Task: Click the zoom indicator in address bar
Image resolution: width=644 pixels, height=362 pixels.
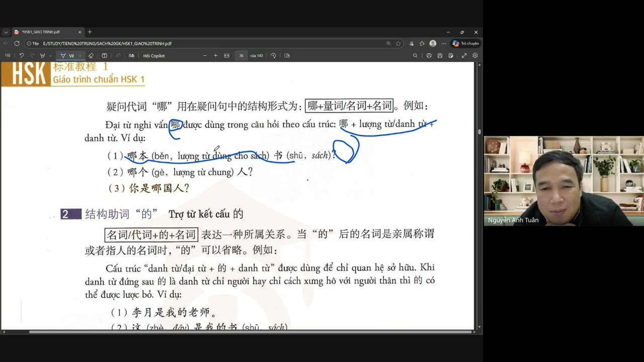Action: (x=388, y=43)
